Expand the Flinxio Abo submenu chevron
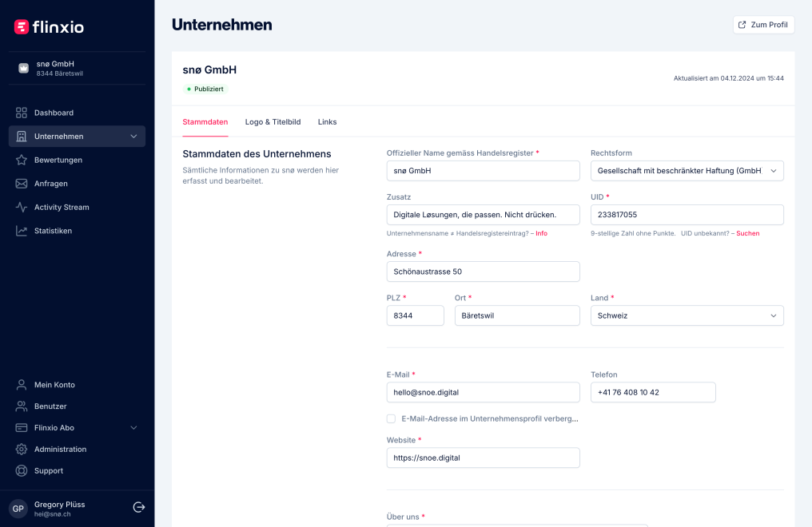 pos(133,428)
